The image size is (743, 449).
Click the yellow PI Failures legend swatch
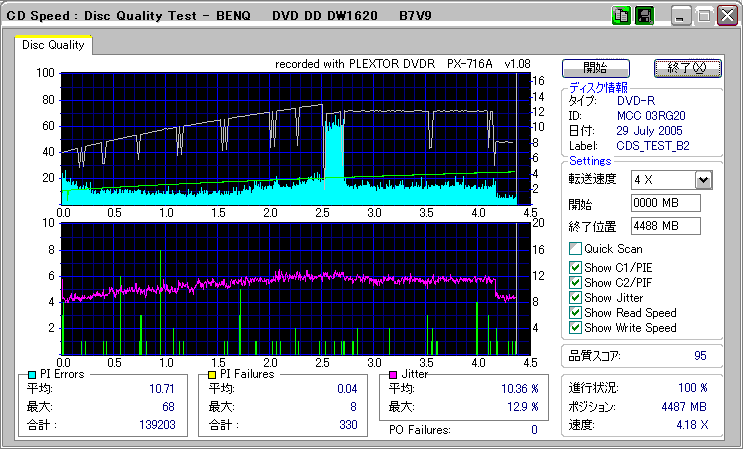211,374
